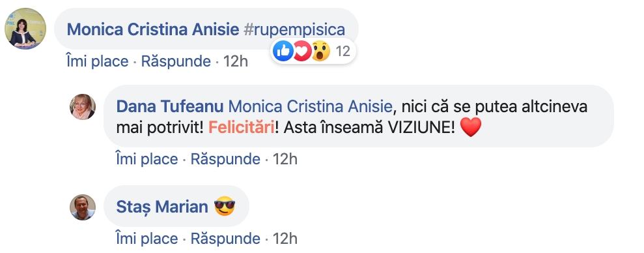The width and height of the screenshot is (644, 253).
Task: Open the reaction count showing 12
Action: [x=343, y=52]
